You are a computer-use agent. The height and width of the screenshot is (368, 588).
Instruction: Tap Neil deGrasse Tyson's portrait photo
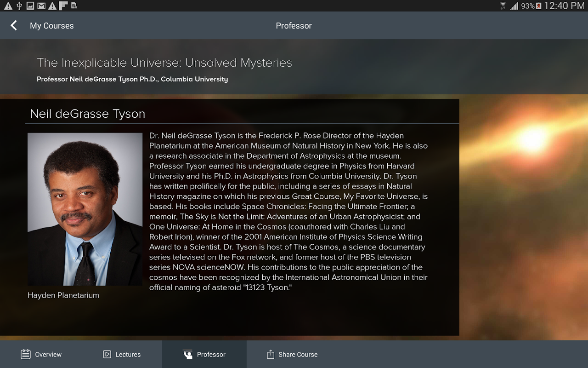coord(85,209)
